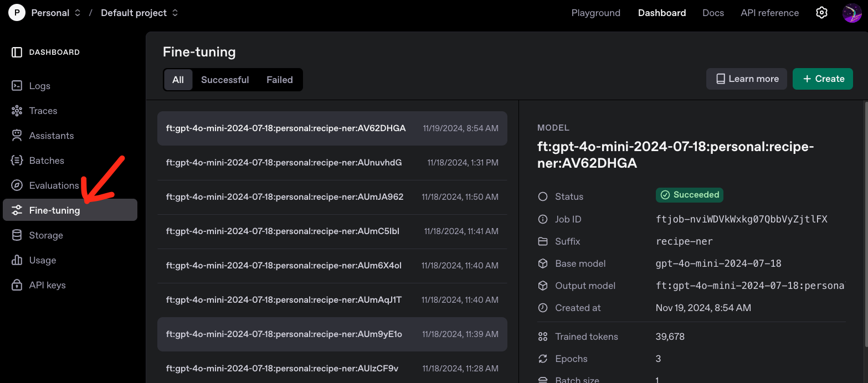Go to Traces in the sidebar
Screen dimensions: 868x383
tap(70, 111)
